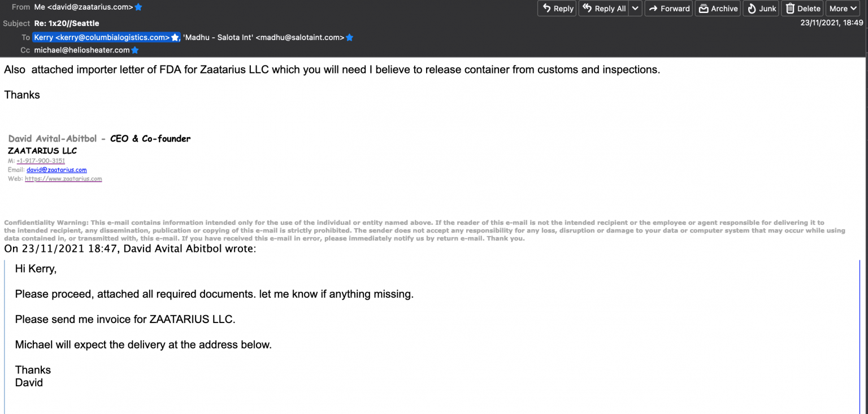Click the michael@heliosheater.com Cc address
This screenshot has height=414, width=868.
click(x=82, y=50)
